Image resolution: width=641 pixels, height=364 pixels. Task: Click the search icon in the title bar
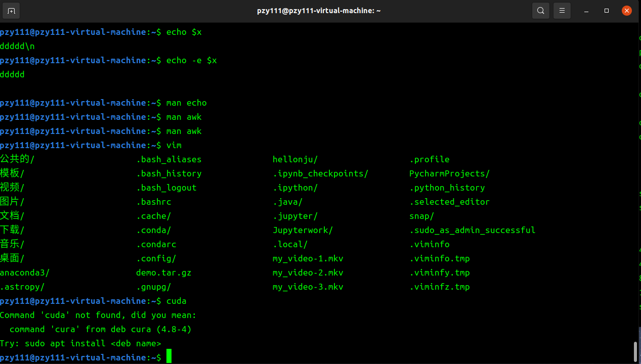click(x=541, y=11)
